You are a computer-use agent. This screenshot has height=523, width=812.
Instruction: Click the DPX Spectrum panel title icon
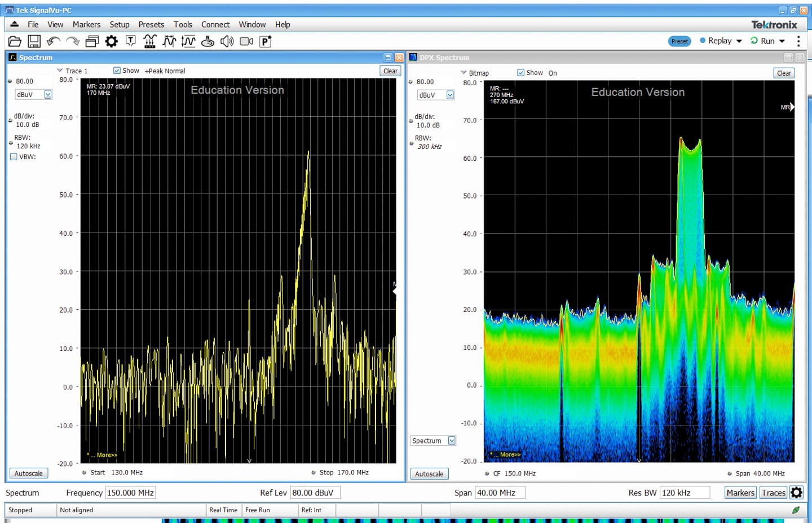pyautogui.click(x=413, y=58)
